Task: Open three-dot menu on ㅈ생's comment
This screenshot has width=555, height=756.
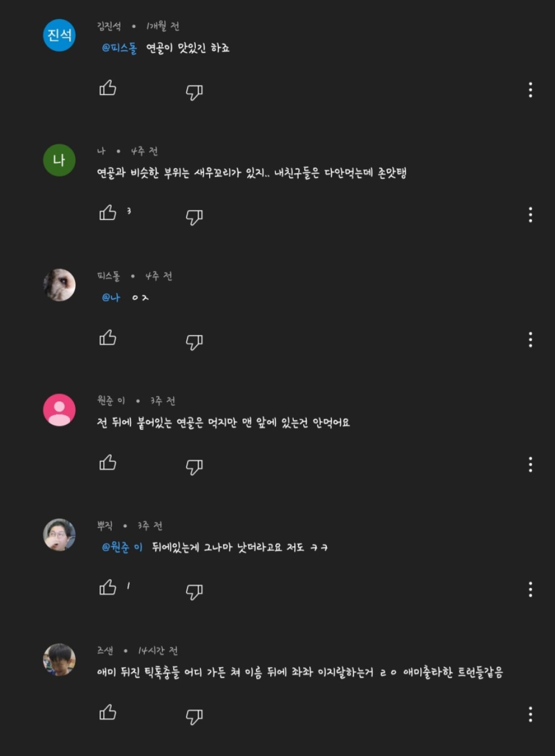Action: (531, 714)
